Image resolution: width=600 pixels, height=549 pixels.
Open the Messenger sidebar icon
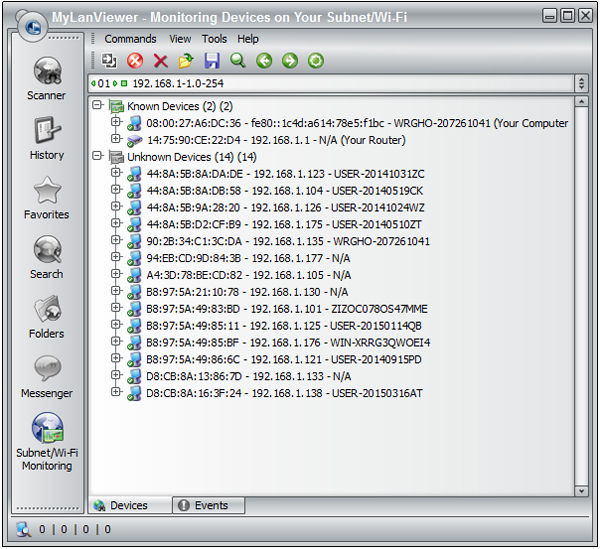47,368
